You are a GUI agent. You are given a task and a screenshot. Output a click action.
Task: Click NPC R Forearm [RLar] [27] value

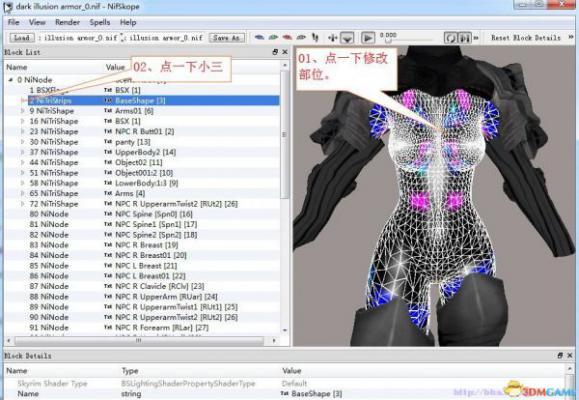pyautogui.click(x=162, y=328)
